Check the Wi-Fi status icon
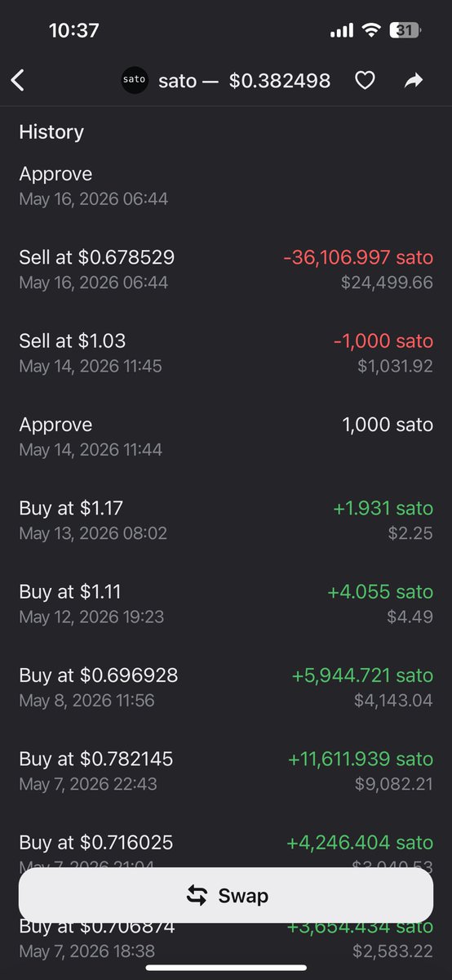 tap(372, 31)
